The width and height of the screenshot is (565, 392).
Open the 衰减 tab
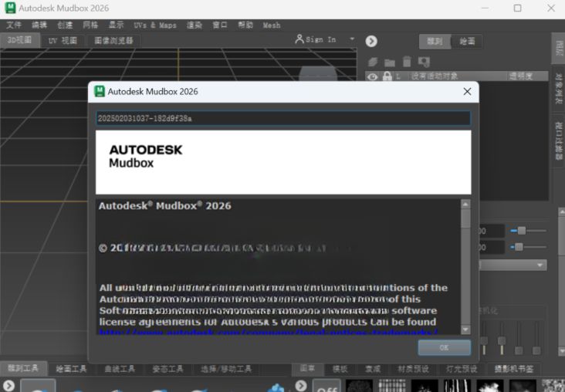(x=373, y=369)
